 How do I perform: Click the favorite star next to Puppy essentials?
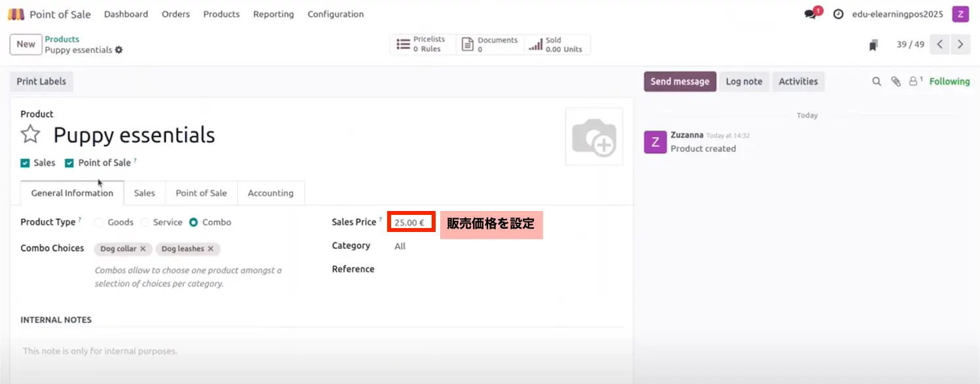click(x=30, y=134)
